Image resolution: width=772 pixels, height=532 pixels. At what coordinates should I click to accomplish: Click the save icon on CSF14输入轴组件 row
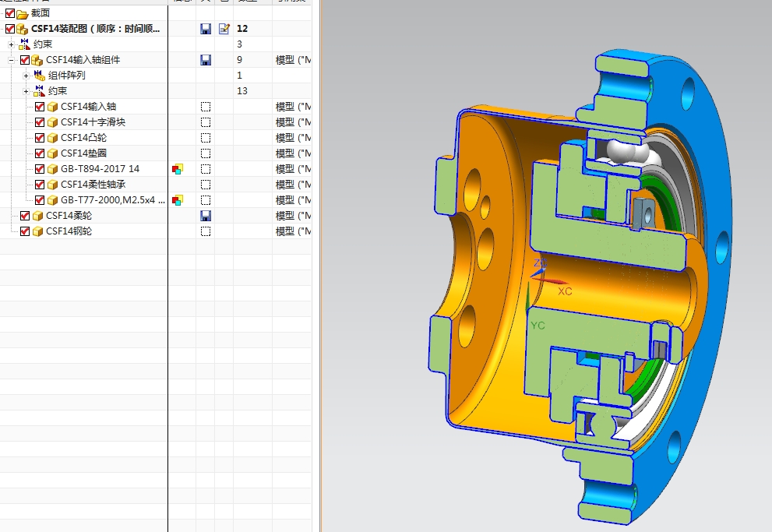pyautogui.click(x=206, y=60)
